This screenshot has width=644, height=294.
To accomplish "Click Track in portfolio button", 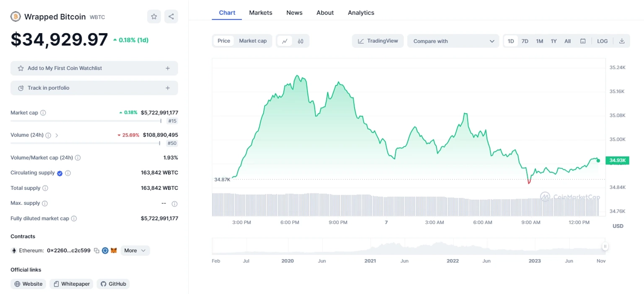I will click(94, 88).
